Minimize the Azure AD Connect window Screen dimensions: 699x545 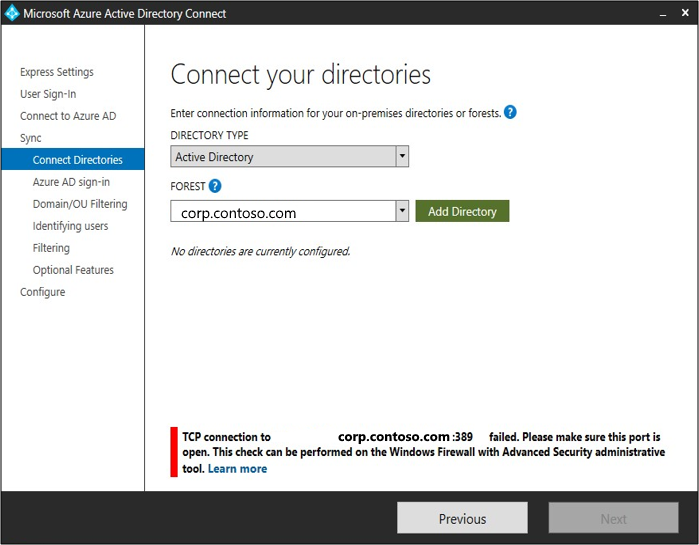point(659,14)
